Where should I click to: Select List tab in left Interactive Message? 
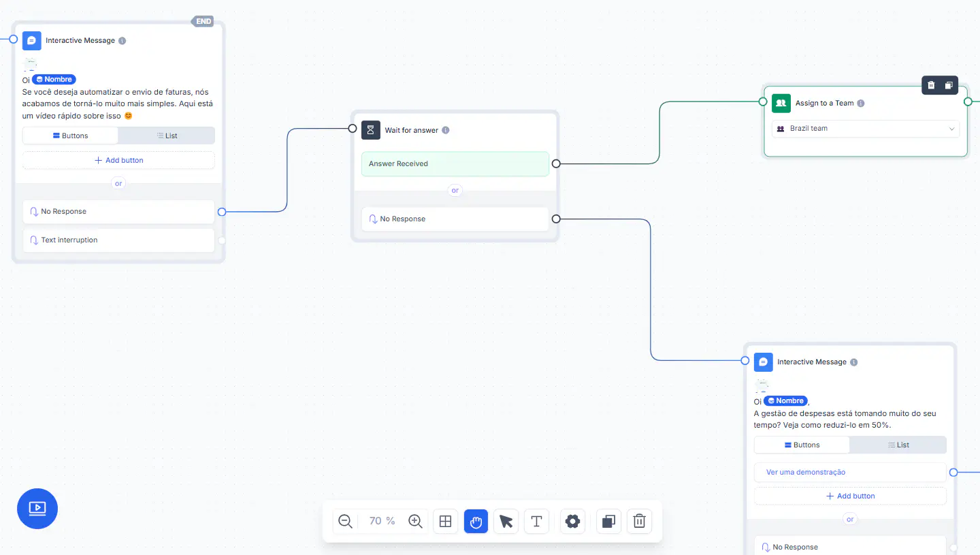pyautogui.click(x=167, y=136)
